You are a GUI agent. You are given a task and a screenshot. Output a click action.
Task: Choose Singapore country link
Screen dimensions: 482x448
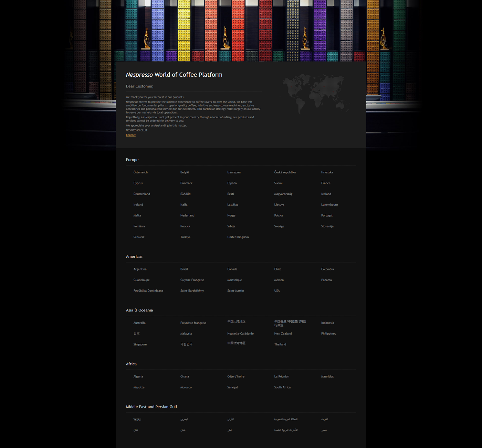140,344
